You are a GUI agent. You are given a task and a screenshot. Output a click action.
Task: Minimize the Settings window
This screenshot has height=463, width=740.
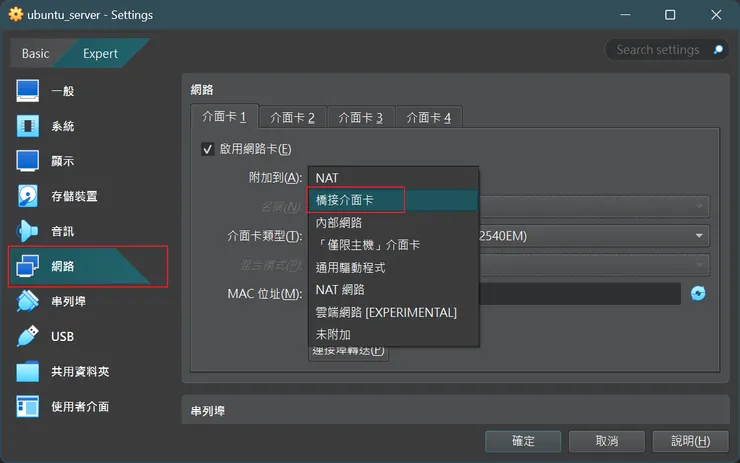(625, 15)
